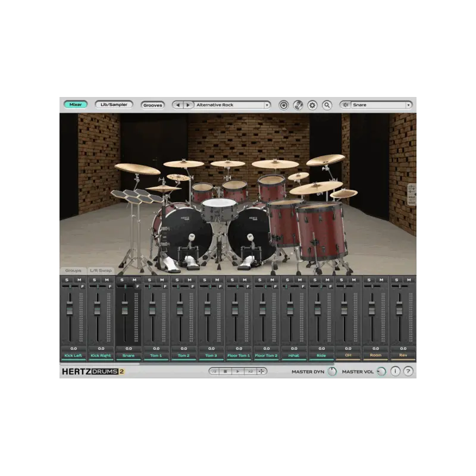Switch to the Lib/Sampler tab
This screenshot has width=476, height=476.
pyautogui.click(x=114, y=105)
